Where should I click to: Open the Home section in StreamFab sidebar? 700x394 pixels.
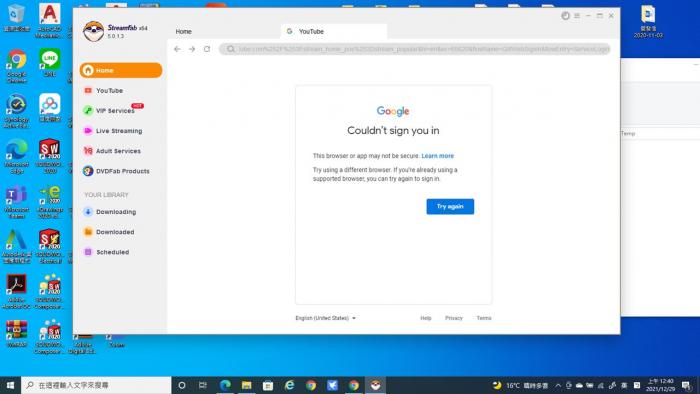coord(121,70)
